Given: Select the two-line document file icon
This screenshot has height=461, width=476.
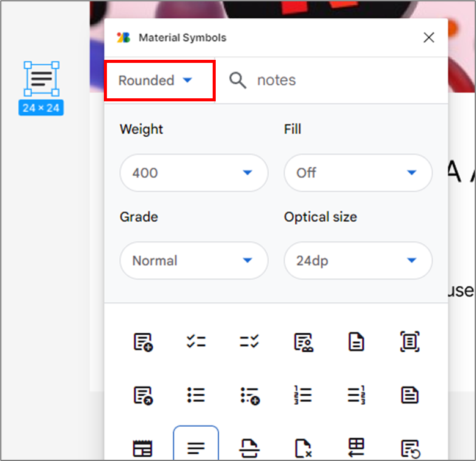Looking at the screenshot, I should (x=356, y=342).
